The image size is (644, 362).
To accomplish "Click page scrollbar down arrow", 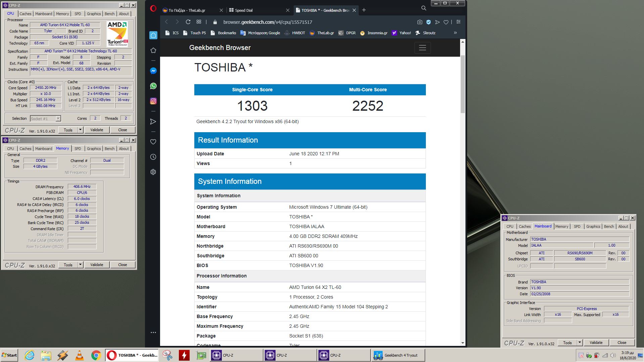I will [462, 343].
